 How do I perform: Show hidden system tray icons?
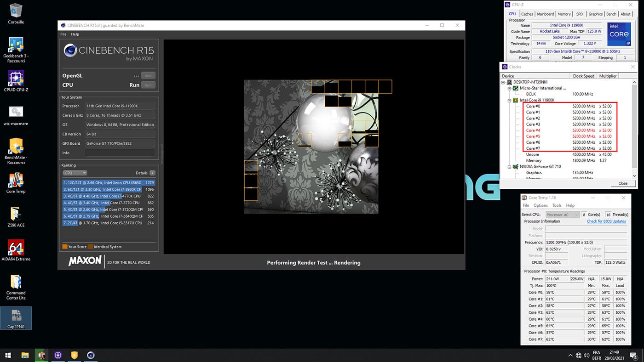coord(571,355)
